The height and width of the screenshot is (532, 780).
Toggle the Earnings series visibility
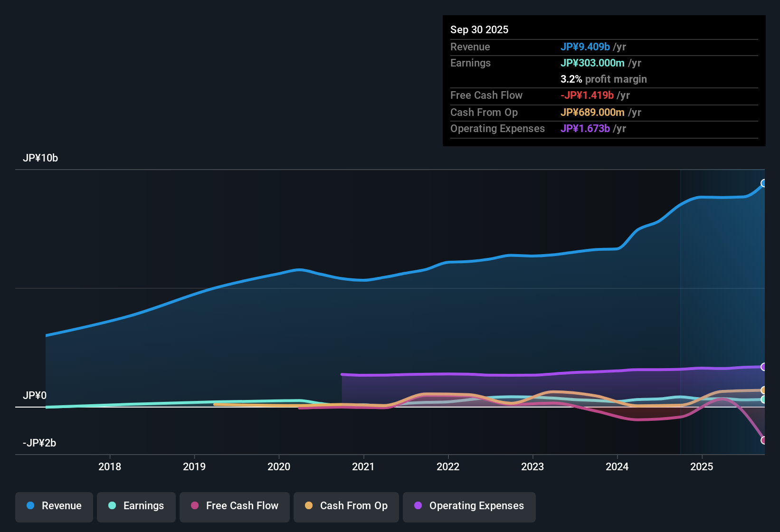(136, 506)
